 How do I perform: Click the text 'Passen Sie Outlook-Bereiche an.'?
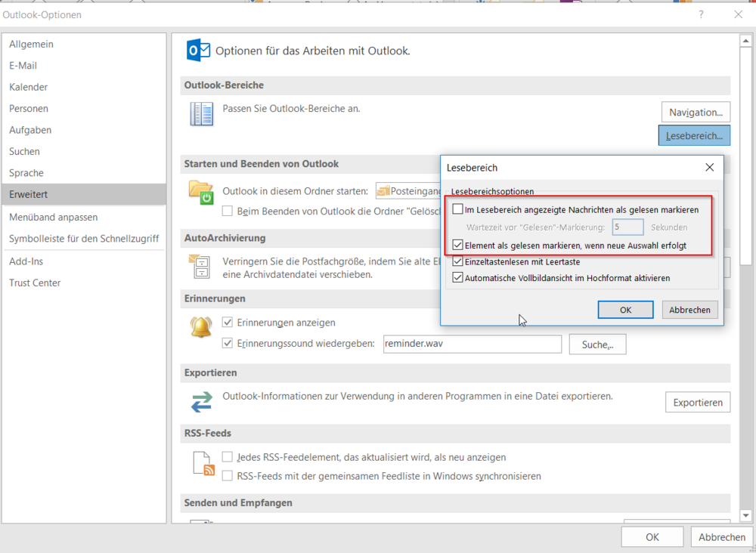click(291, 108)
